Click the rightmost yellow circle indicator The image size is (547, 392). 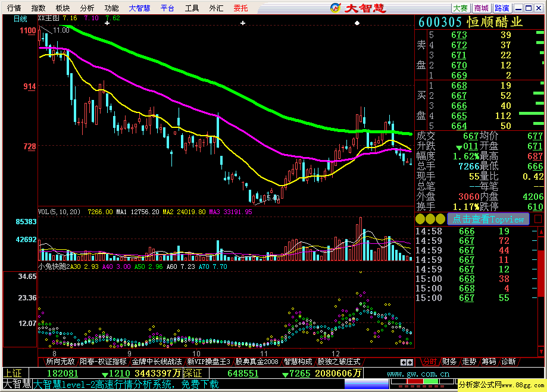(440, 219)
